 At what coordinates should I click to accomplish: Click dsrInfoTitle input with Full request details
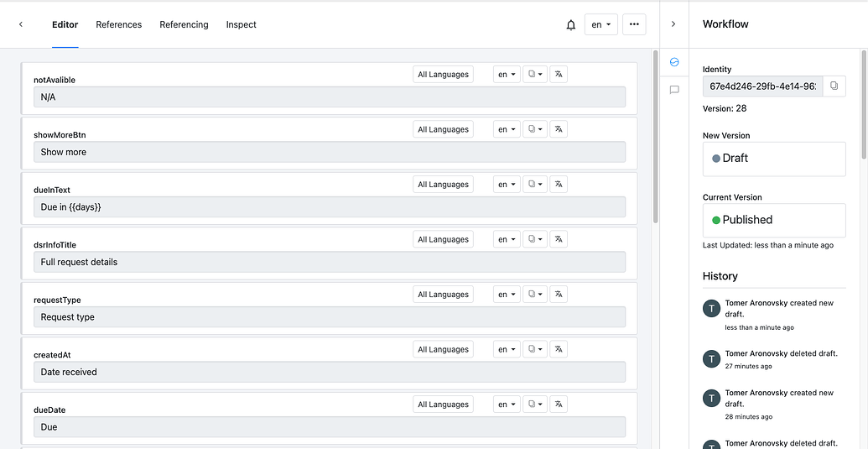[x=330, y=262]
